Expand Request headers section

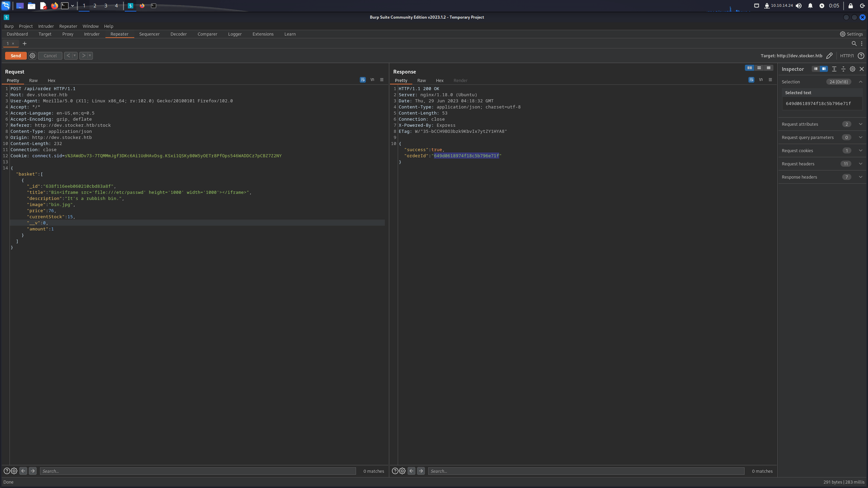click(x=861, y=164)
